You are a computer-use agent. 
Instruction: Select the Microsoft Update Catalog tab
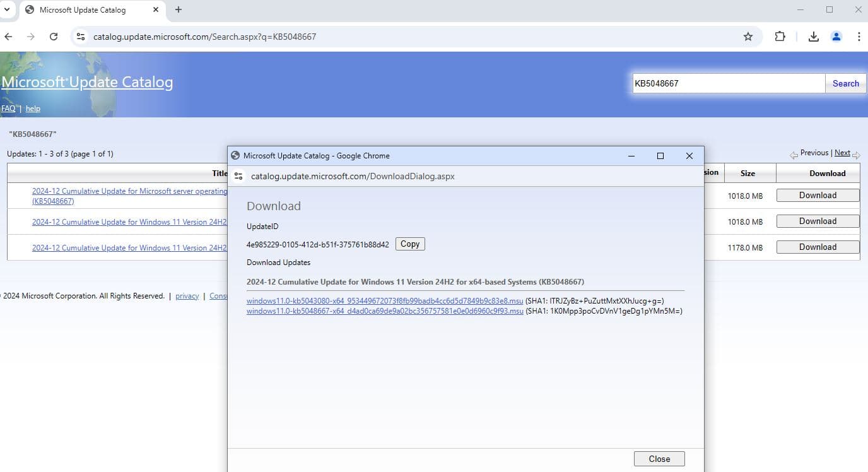(x=92, y=10)
